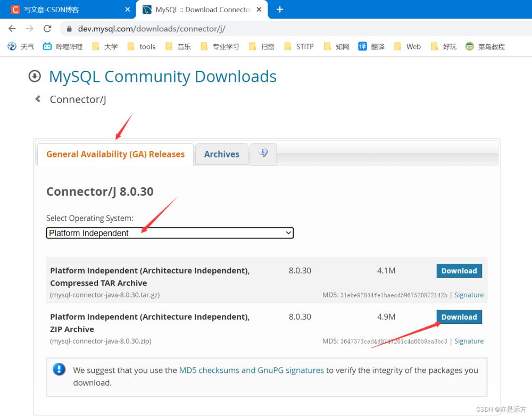The image size is (532, 416).
Task: Open MD5 checksums and GnuPG signatures link
Action: (x=251, y=370)
